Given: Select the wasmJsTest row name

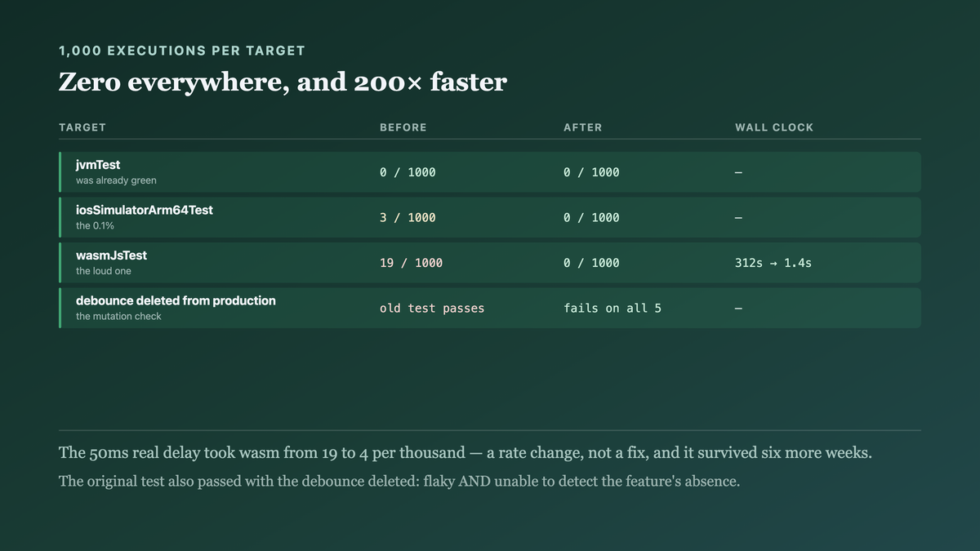Looking at the screenshot, I should (111, 256).
